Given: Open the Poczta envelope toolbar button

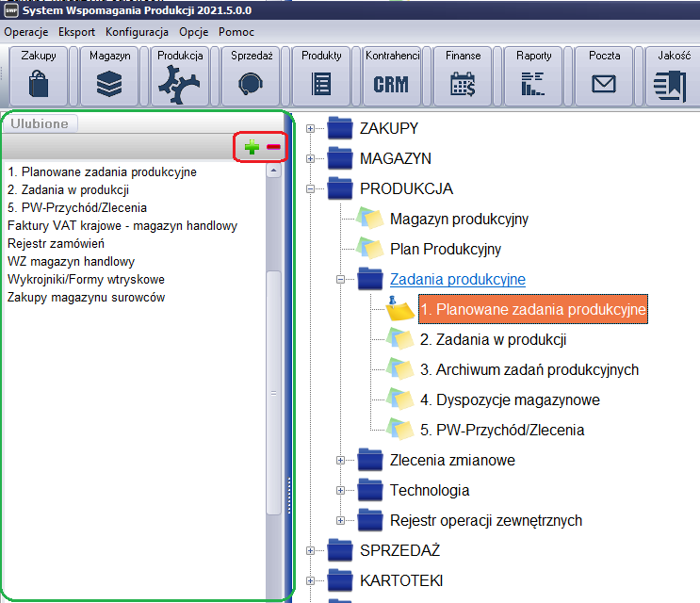Looking at the screenshot, I should click(604, 74).
